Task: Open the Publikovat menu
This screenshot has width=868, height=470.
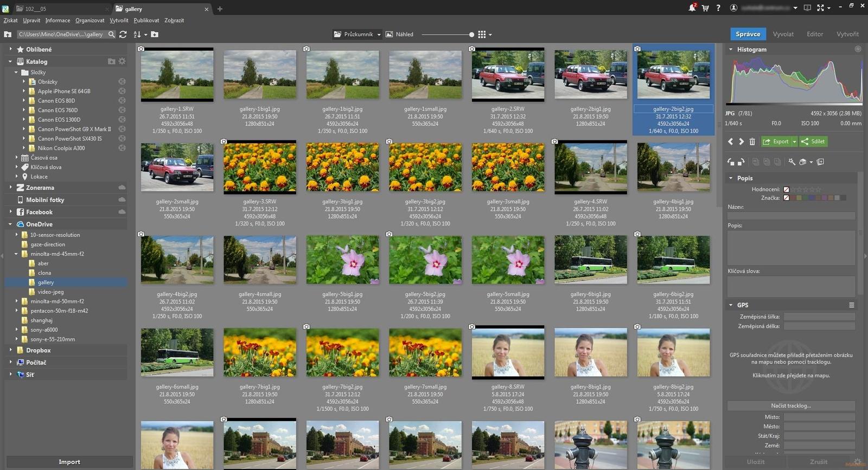Action: click(x=146, y=20)
